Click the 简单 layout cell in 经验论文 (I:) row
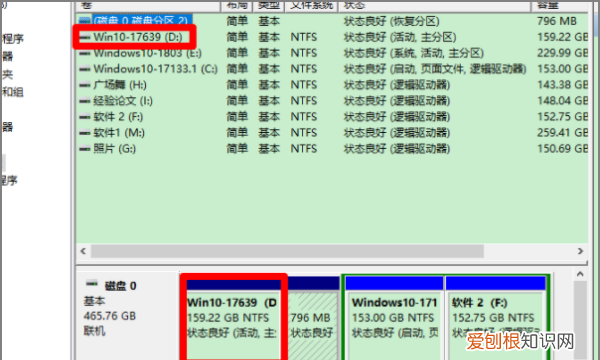This screenshot has width=600, height=360. 237,101
